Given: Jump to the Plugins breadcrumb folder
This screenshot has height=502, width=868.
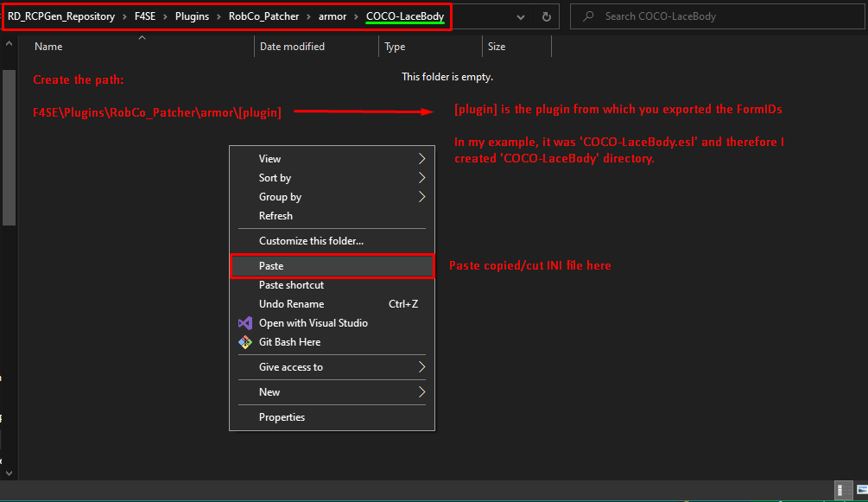Looking at the screenshot, I should (x=192, y=16).
